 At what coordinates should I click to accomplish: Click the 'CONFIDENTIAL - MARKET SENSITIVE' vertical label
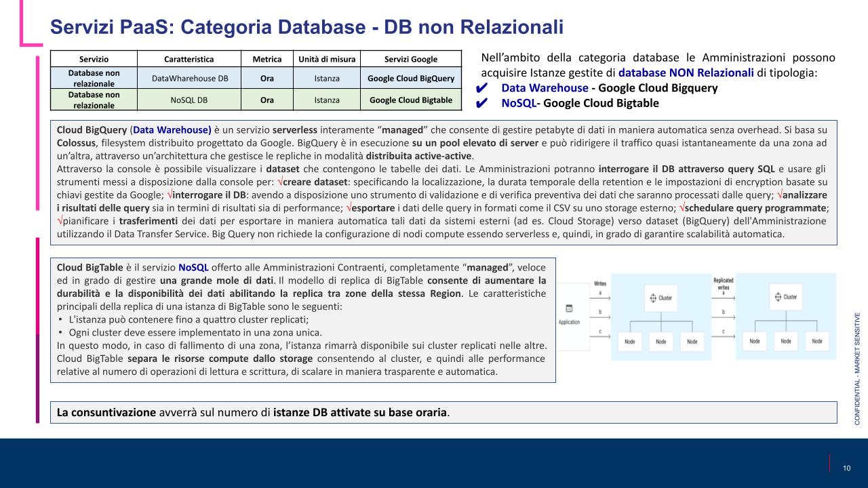coord(857,367)
